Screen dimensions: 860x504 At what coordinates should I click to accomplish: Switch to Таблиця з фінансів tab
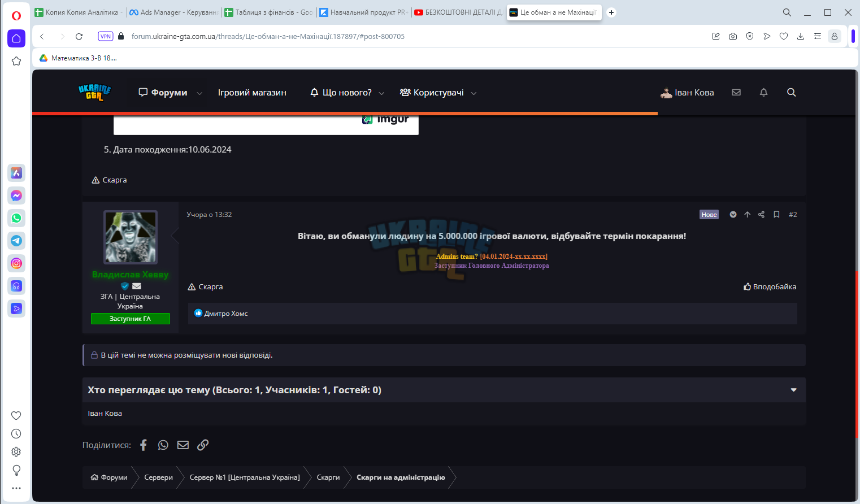pyautogui.click(x=268, y=12)
